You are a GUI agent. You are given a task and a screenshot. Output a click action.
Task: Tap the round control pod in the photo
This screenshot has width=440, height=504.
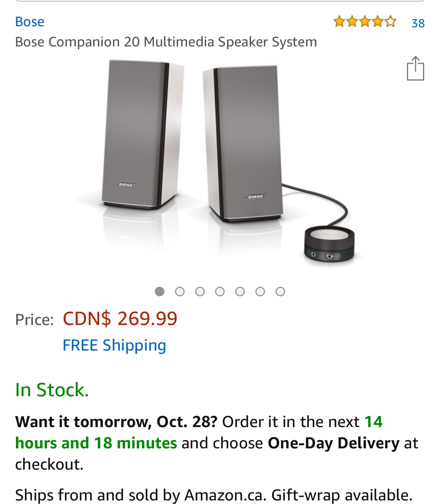pyautogui.click(x=329, y=243)
